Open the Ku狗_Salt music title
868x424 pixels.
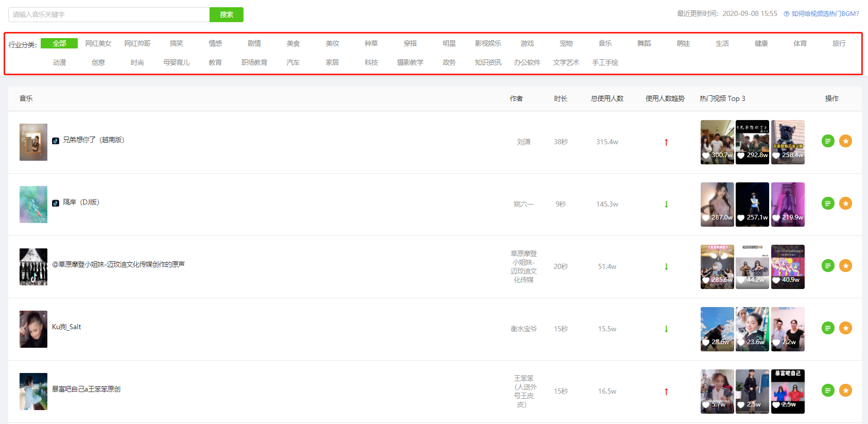point(66,327)
